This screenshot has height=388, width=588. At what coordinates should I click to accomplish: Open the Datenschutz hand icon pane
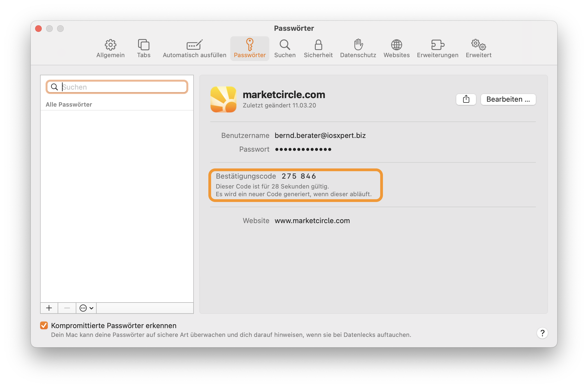(x=358, y=48)
